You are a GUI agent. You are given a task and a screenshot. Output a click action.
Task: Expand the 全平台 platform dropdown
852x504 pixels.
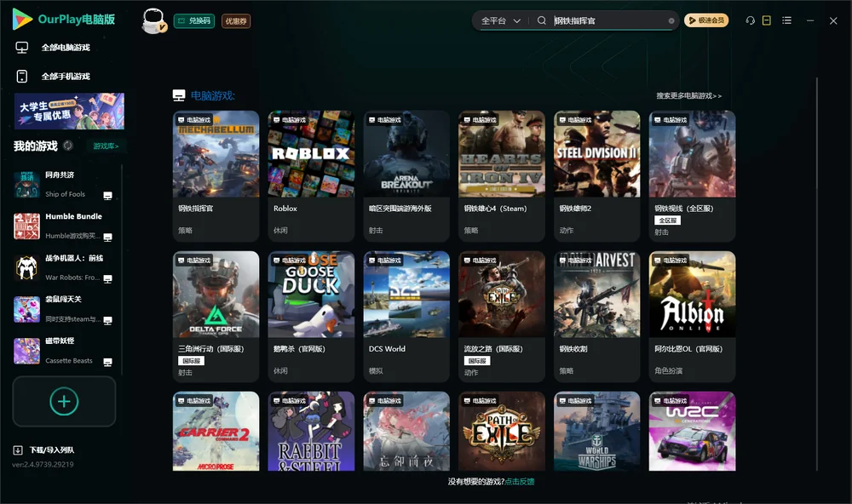click(500, 20)
